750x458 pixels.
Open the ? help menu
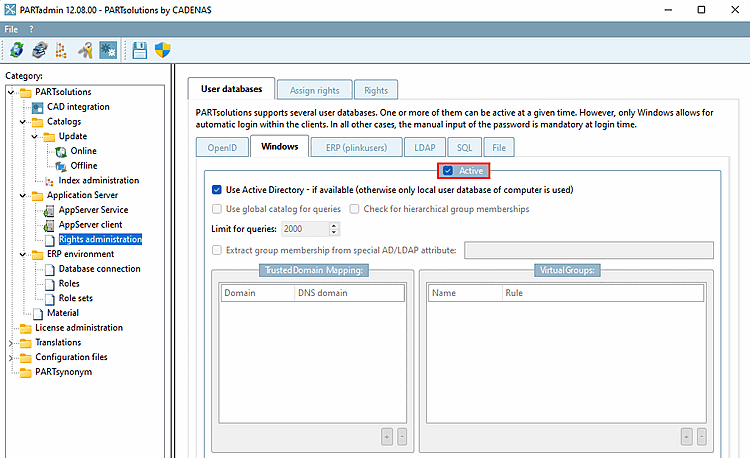(32, 29)
